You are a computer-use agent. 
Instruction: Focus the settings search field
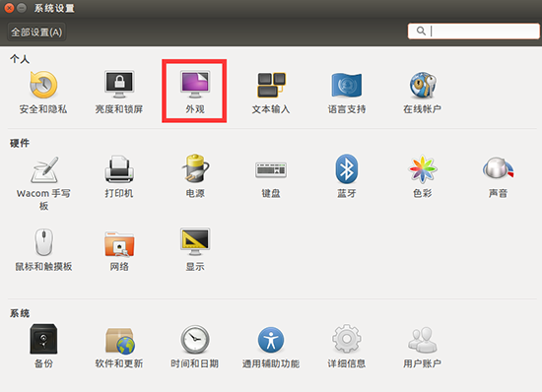pos(474,32)
